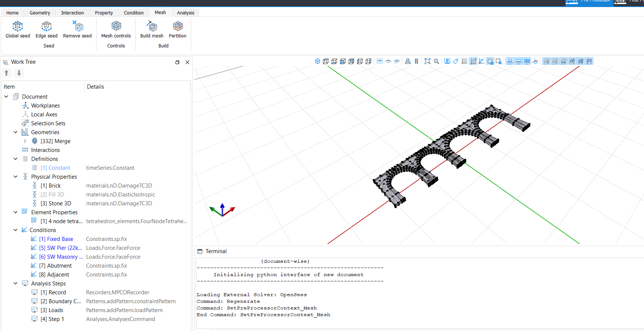Click the Terminal panel icon

click(x=200, y=251)
